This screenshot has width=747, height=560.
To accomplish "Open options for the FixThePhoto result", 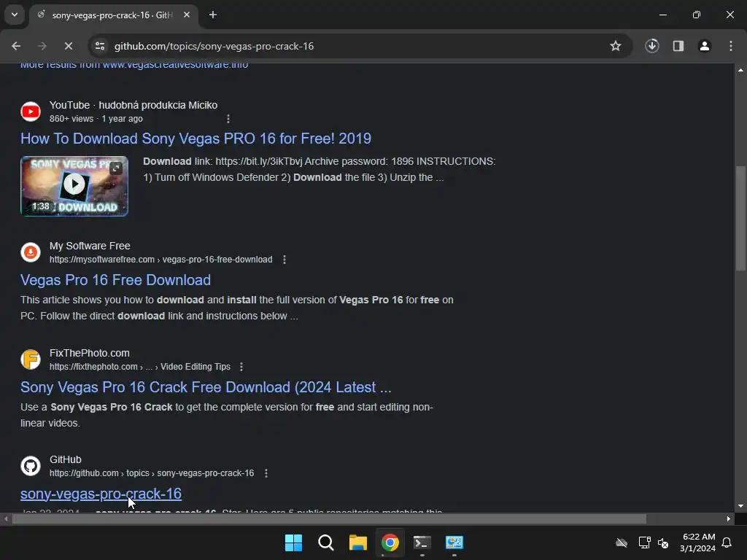I will point(241,367).
